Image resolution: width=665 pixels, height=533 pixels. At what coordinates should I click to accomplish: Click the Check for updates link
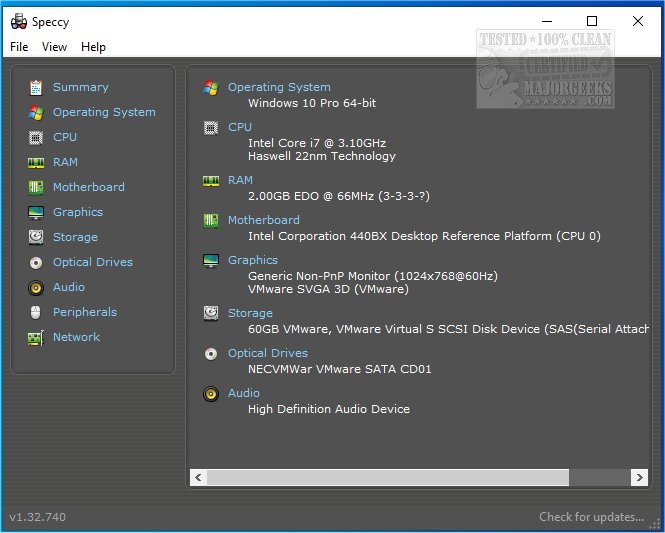click(x=591, y=517)
